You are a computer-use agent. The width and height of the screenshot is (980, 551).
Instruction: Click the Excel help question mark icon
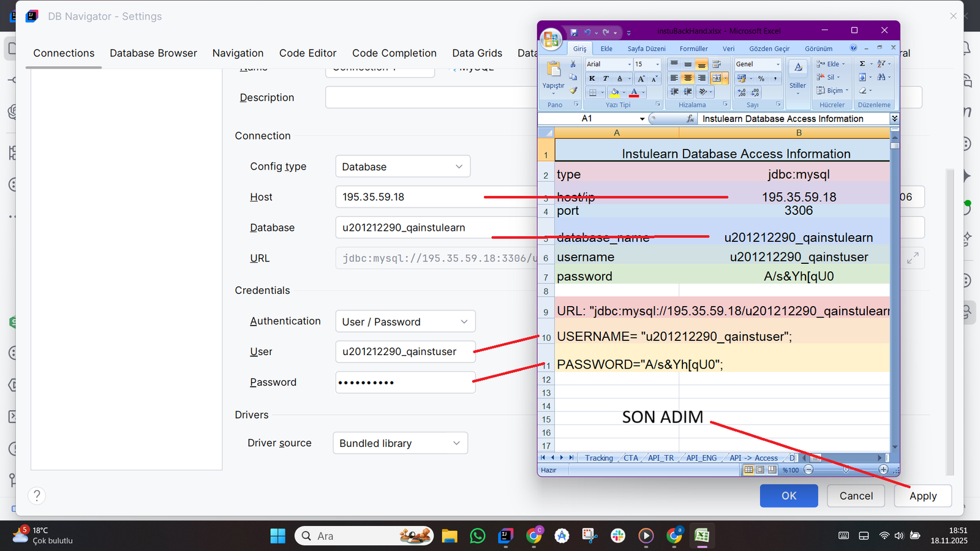(x=853, y=48)
